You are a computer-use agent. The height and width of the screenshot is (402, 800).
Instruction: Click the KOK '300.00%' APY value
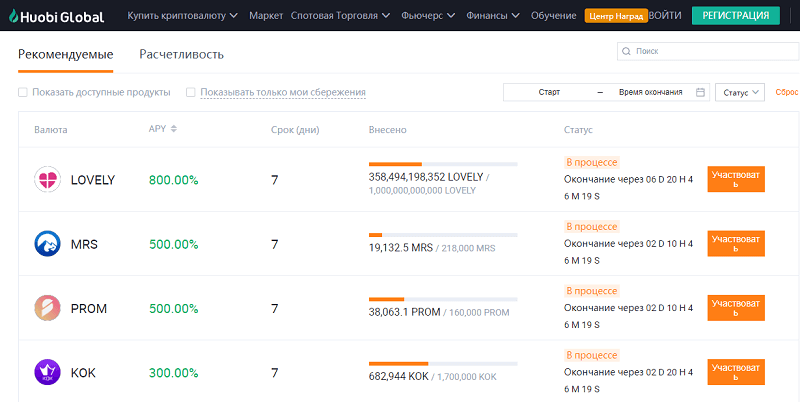[x=173, y=373]
